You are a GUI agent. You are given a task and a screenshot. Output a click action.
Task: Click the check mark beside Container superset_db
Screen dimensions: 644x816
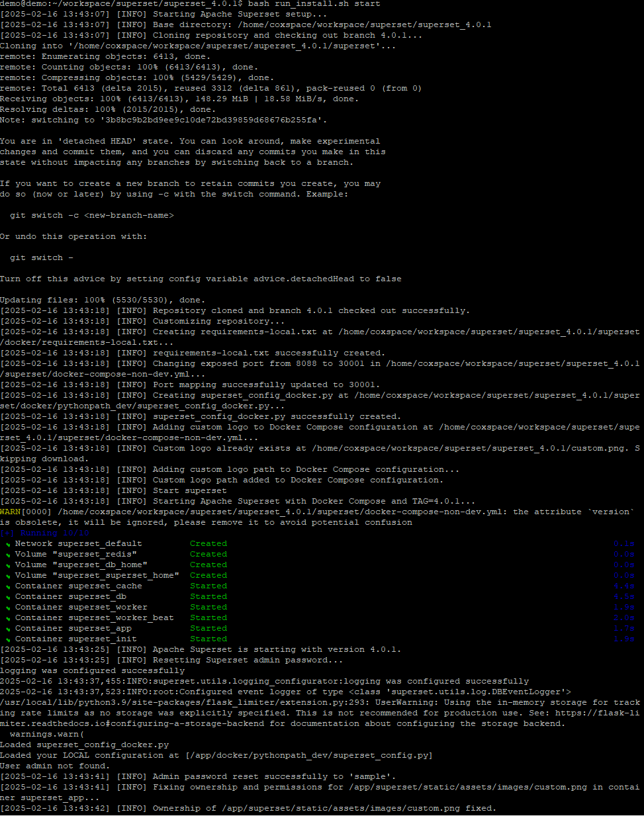[8, 597]
